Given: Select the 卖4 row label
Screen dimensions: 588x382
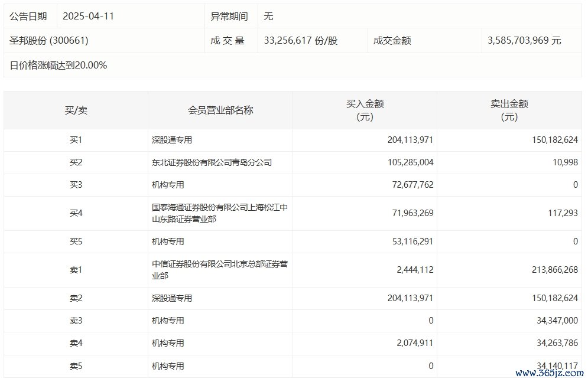Looking at the screenshot, I should (76, 343).
